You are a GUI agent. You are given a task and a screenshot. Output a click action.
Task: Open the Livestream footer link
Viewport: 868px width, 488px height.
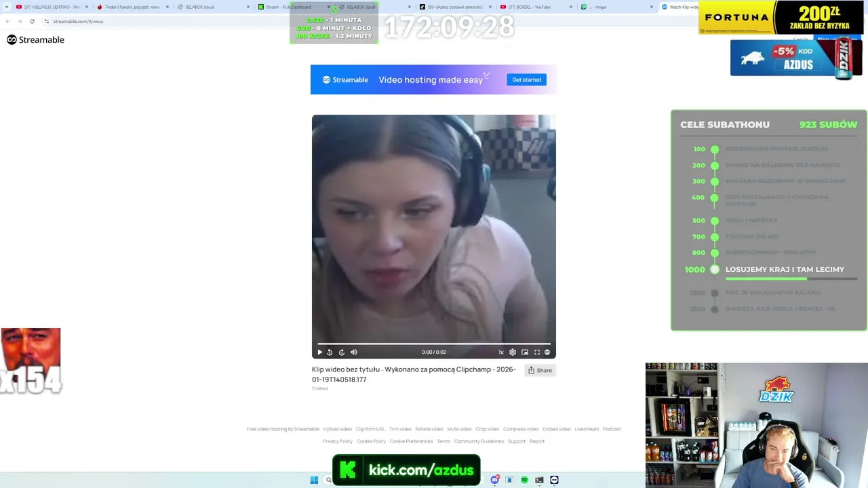(x=587, y=429)
